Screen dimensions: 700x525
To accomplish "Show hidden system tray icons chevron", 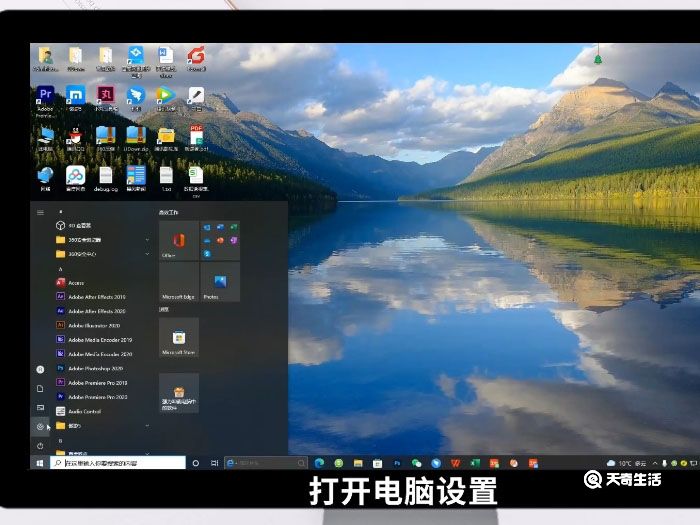I will point(655,463).
